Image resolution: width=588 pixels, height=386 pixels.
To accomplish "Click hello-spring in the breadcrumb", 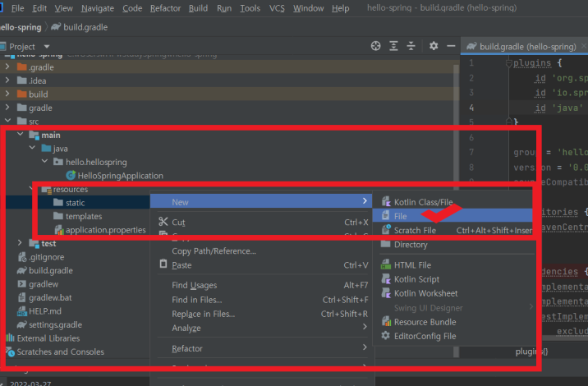I will 21,27.
